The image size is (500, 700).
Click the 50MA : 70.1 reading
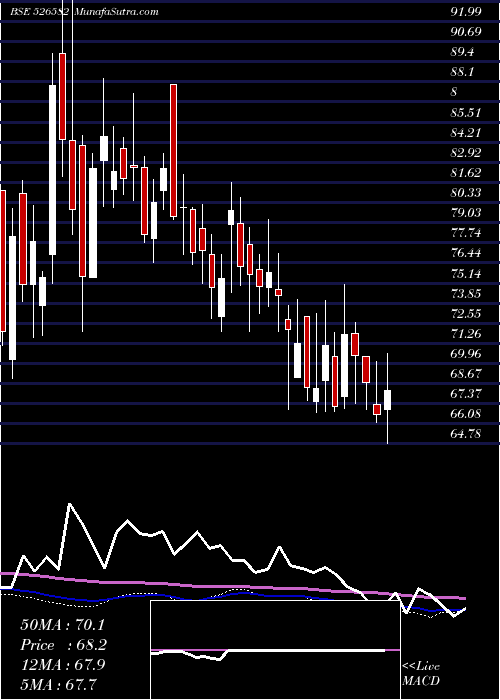click(64, 625)
